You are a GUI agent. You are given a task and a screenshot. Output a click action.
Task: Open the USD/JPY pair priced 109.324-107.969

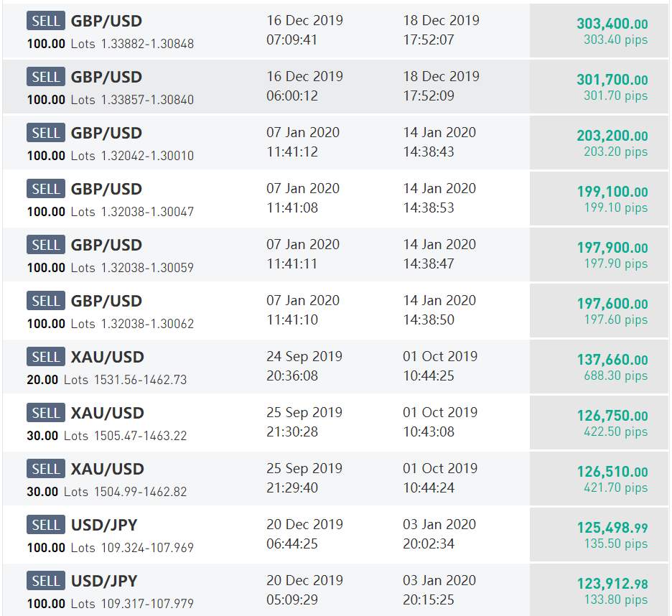click(104, 525)
